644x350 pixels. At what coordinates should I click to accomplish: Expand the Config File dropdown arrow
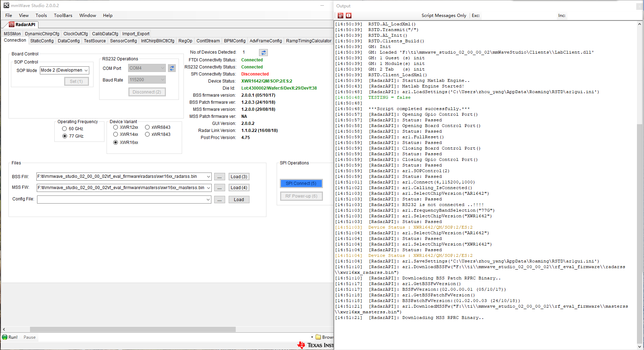tap(209, 200)
